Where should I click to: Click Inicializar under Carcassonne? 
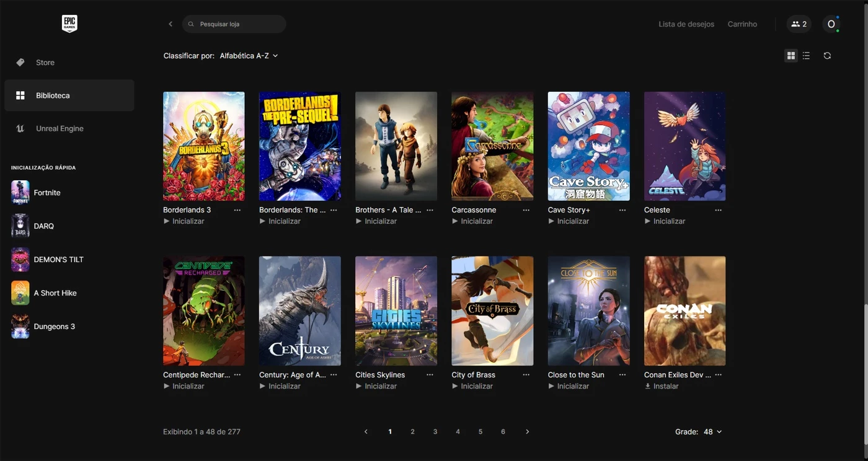pos(472,221)
